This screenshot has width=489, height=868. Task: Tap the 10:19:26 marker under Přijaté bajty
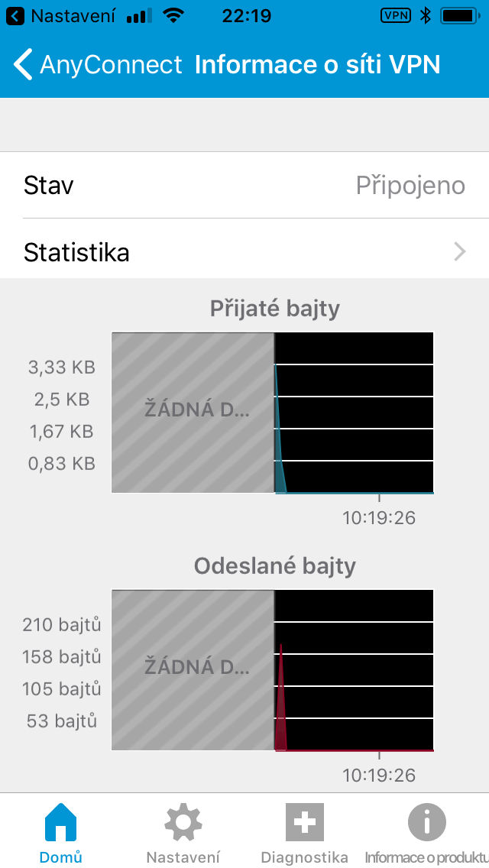tap(379, 518)
